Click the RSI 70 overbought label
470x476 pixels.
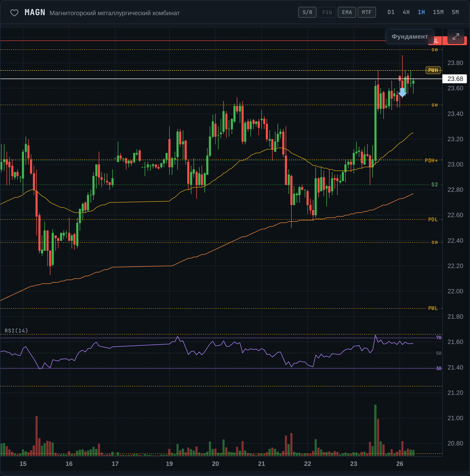pos(439,338)
